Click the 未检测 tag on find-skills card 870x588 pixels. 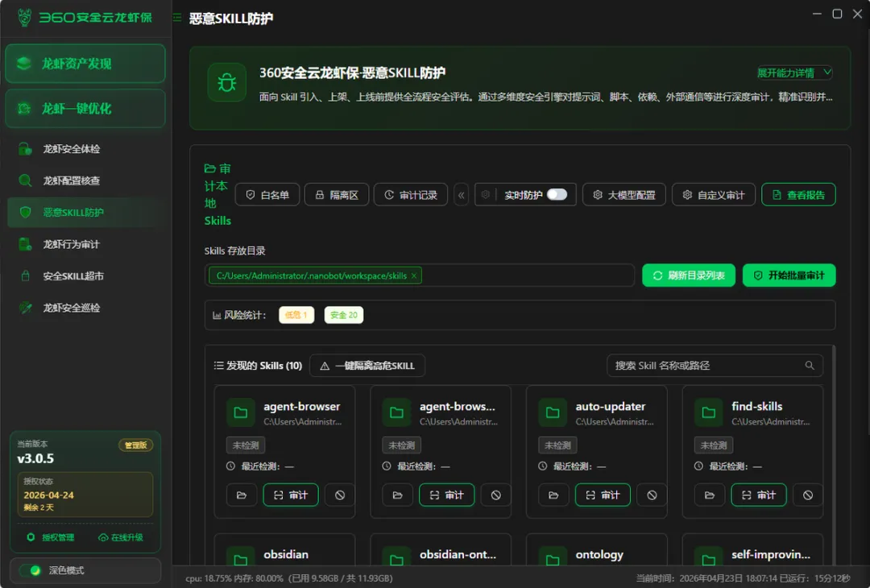714,445
